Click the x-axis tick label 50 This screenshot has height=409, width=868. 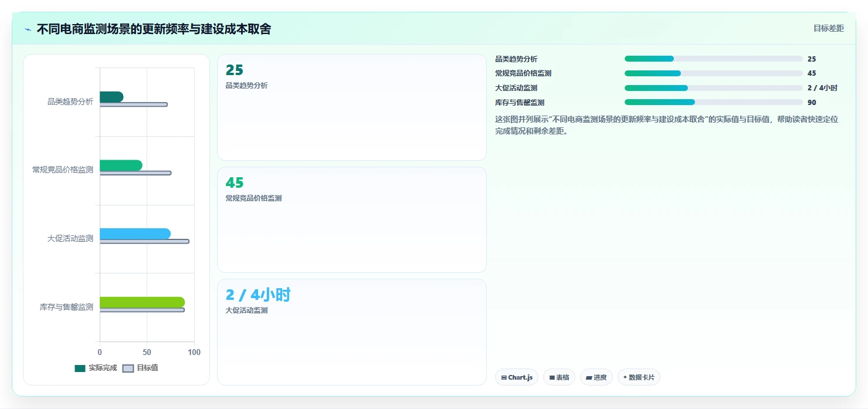[147, 352]
